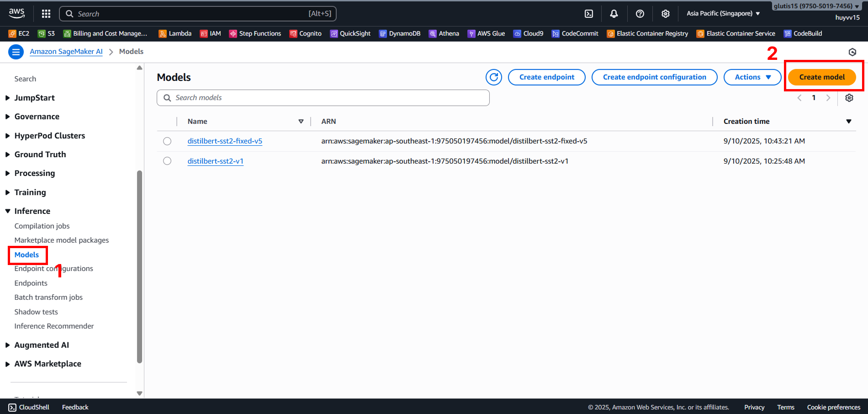Viewport: 868px width, 414px height.
Task: Click the sidebar vertical scrollbar
Action: coord(140,265)
